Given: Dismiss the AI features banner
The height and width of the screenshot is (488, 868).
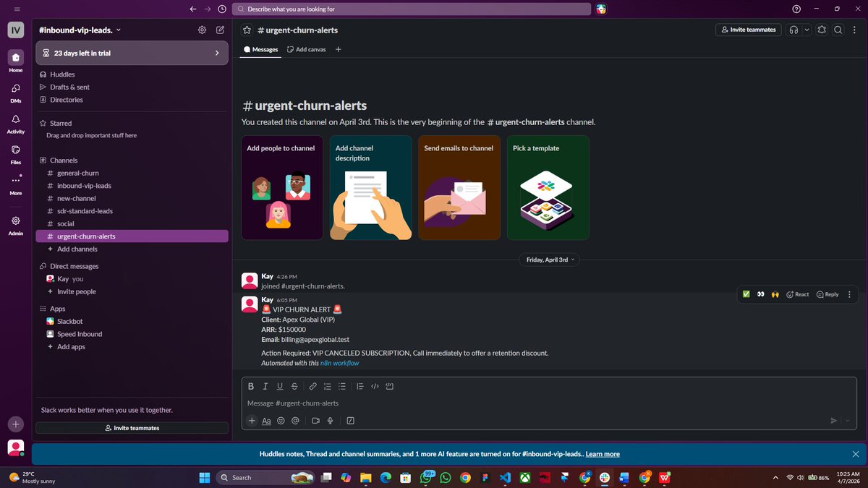Looking at the screenshot, I should (856, 454).
